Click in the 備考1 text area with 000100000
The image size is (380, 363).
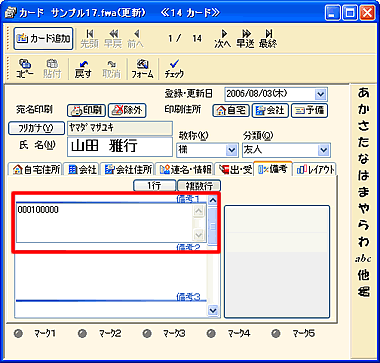pyautogui.click(x=104, y=223)
